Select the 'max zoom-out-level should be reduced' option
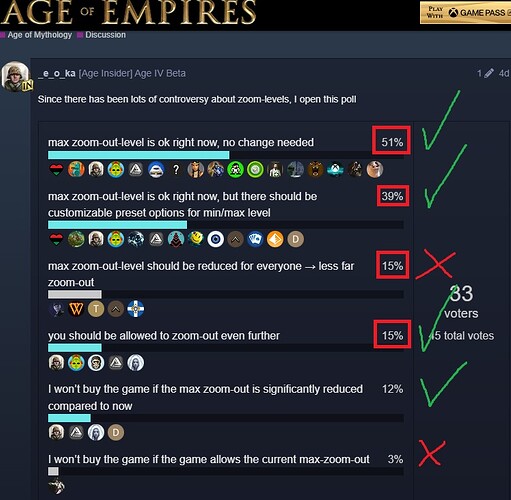 [x=201, y=274]
